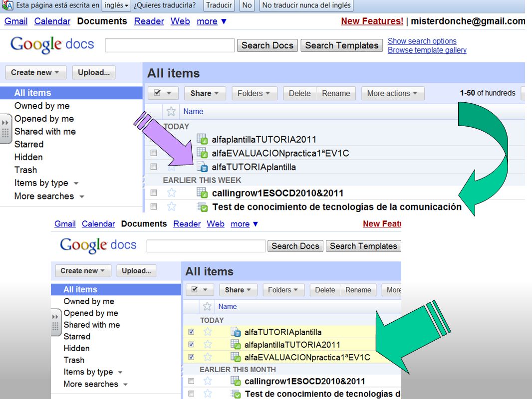Check the box for Test de conocimiento, upper list

click(154, 206)
